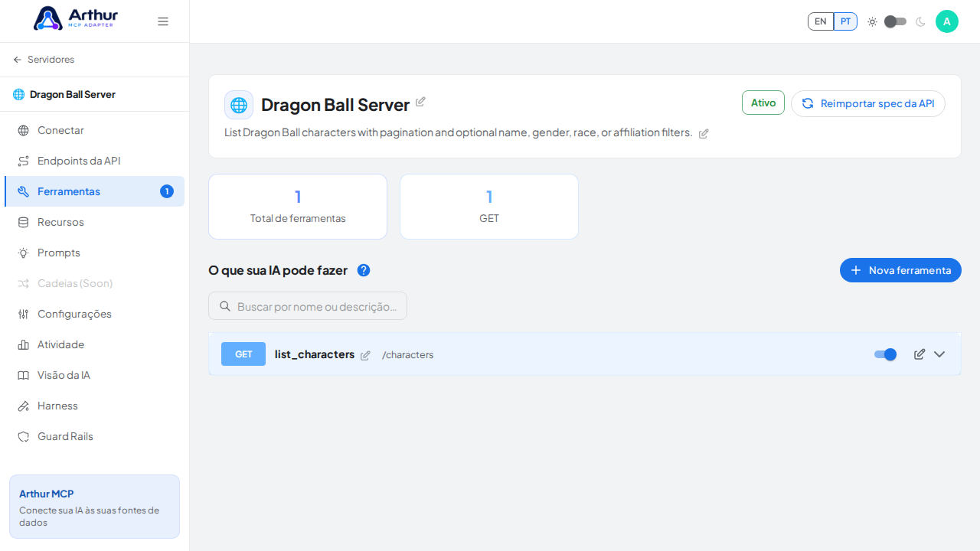Open the Guard Rails section
This screenshot has height=551, width=980.
94,436
